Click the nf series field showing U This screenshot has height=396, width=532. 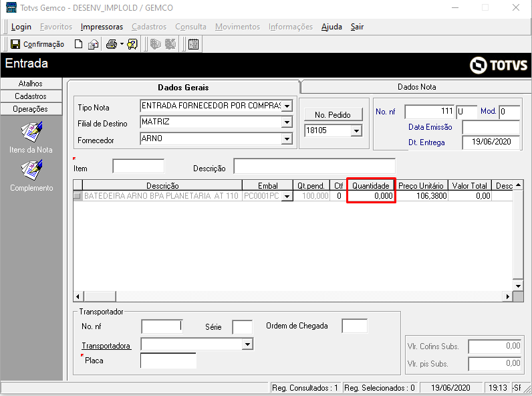click(466, 112)
